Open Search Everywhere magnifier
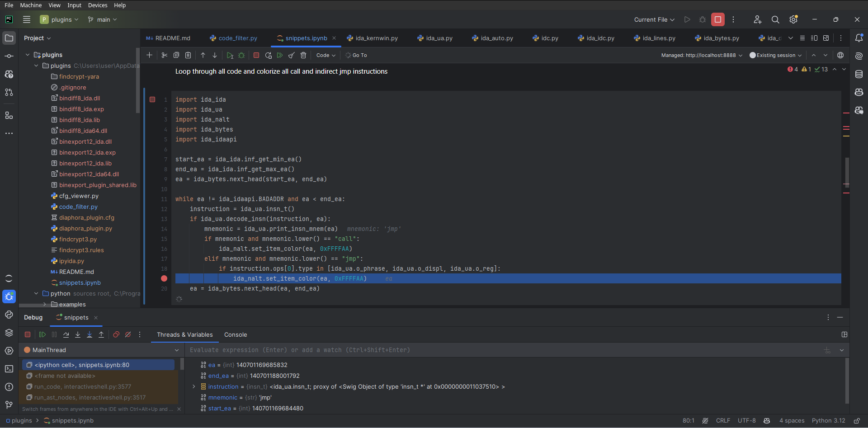 (x=775, y=19)
